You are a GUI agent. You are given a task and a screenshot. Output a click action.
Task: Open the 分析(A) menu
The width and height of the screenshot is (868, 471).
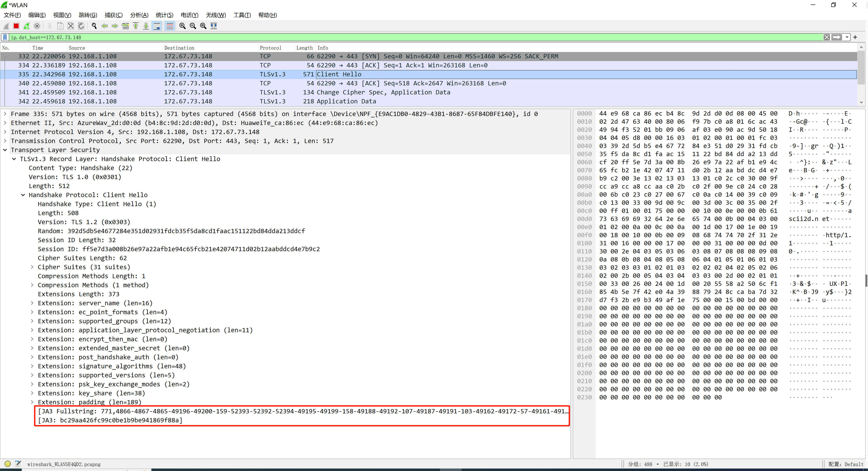(x=139, y=15)
